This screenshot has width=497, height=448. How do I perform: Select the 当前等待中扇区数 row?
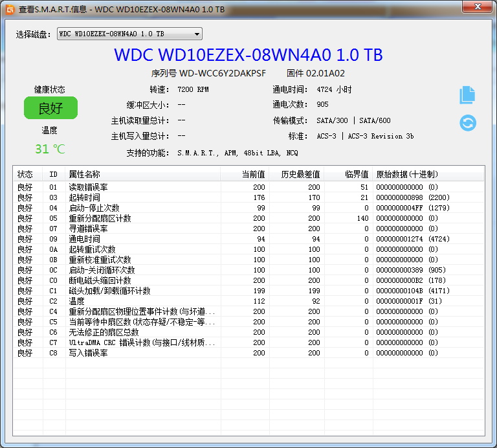point(248,322)
